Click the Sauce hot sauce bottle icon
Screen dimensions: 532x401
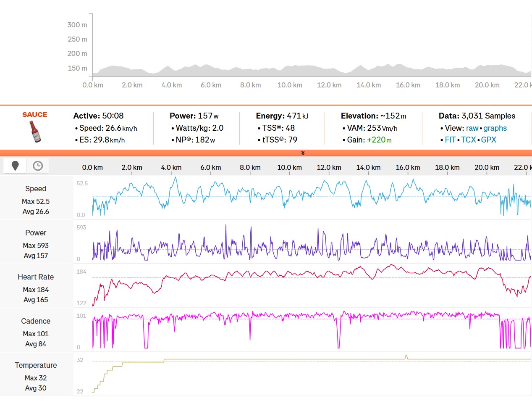point(35,132)
